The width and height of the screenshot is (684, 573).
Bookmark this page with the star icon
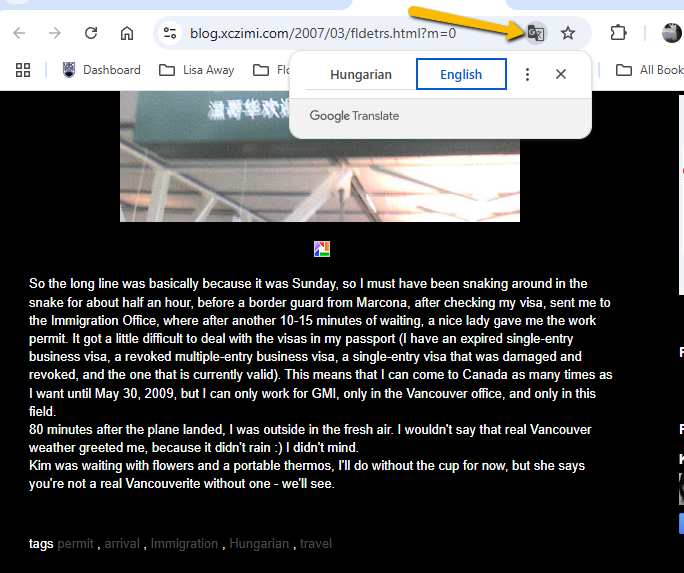pyautogui.click(x=568, y=33)
